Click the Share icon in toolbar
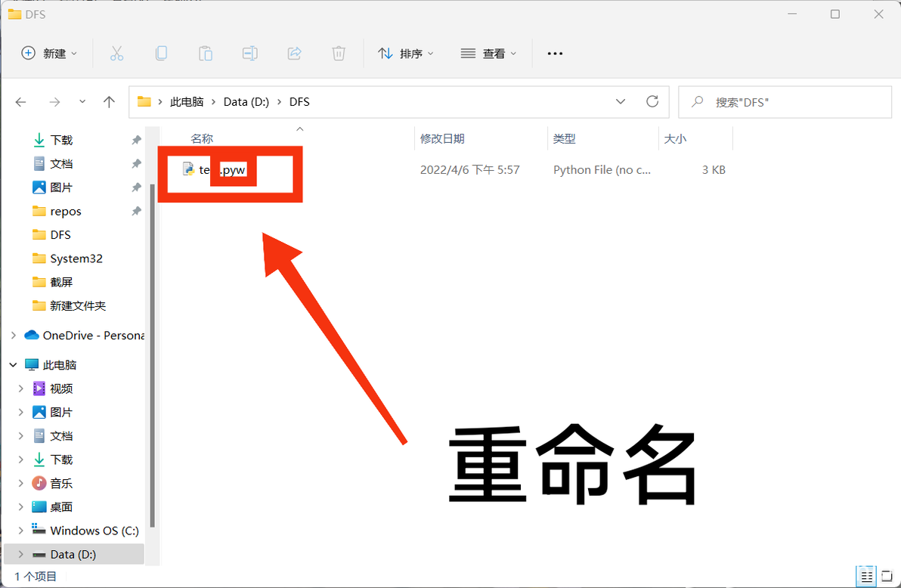901x588 pixels. (294, 54)
